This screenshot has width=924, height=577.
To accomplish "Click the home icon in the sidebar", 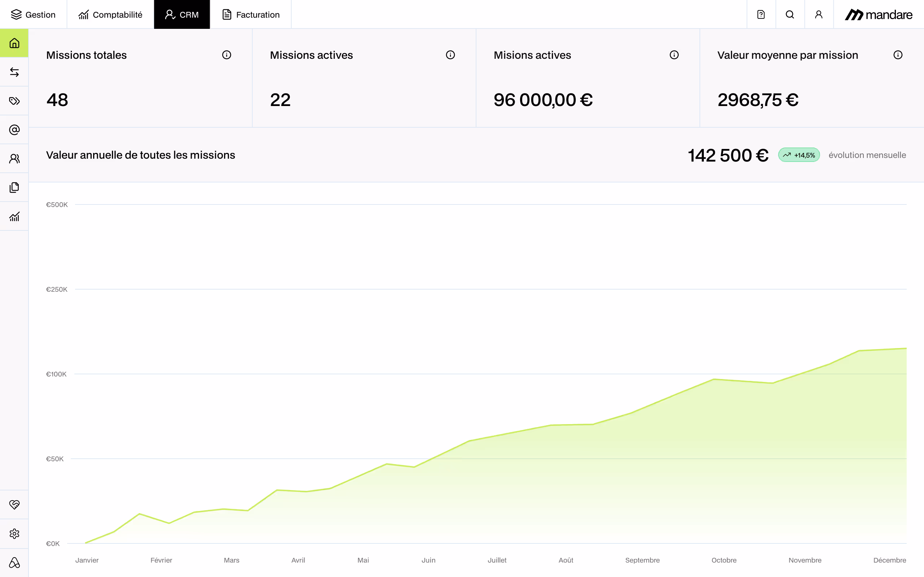I will point(14,43).
